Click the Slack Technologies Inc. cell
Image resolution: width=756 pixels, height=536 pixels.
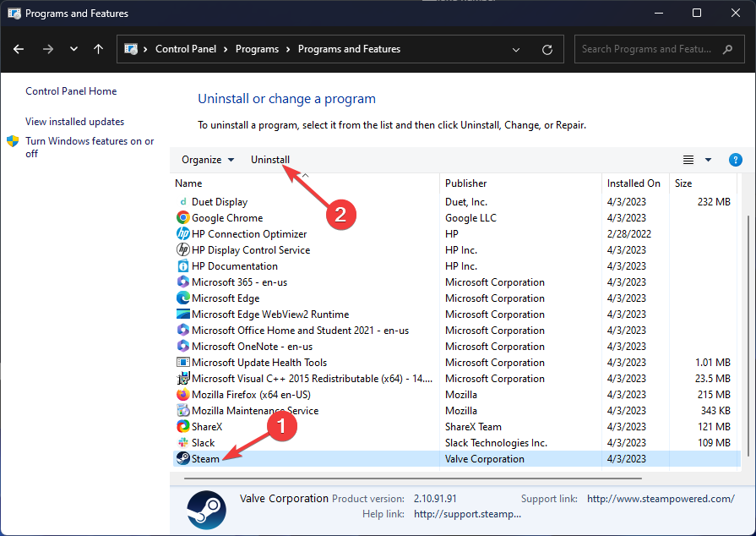pos(496,443)
